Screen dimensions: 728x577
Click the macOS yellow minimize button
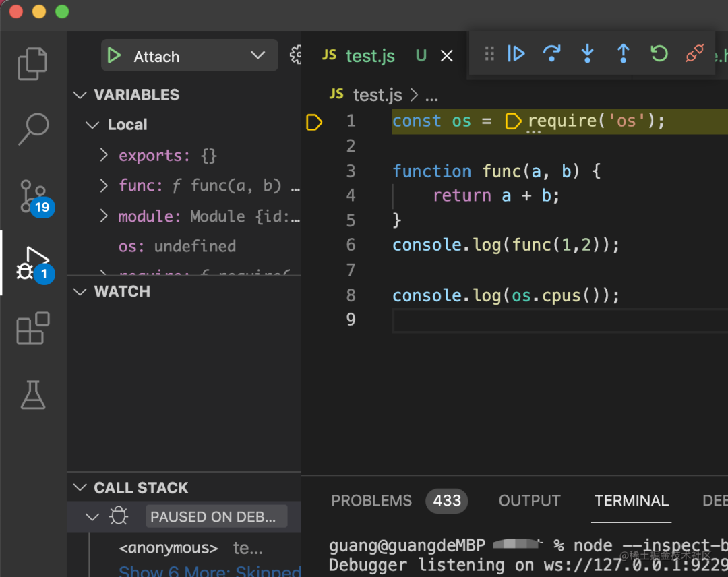(x=39, y=11)
